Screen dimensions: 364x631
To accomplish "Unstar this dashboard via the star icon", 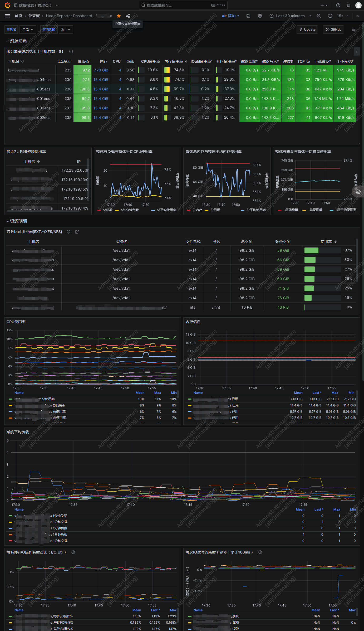I will (119, 16).
